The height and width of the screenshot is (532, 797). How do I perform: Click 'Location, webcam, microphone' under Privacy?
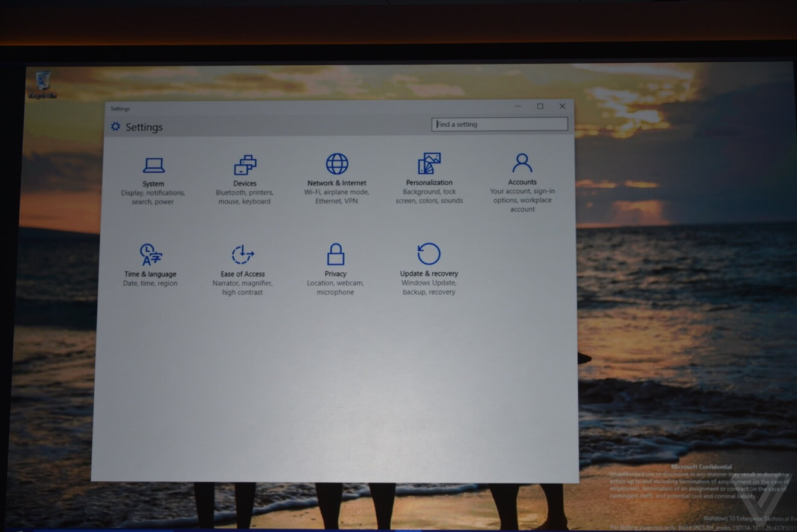tap(335, 287)
